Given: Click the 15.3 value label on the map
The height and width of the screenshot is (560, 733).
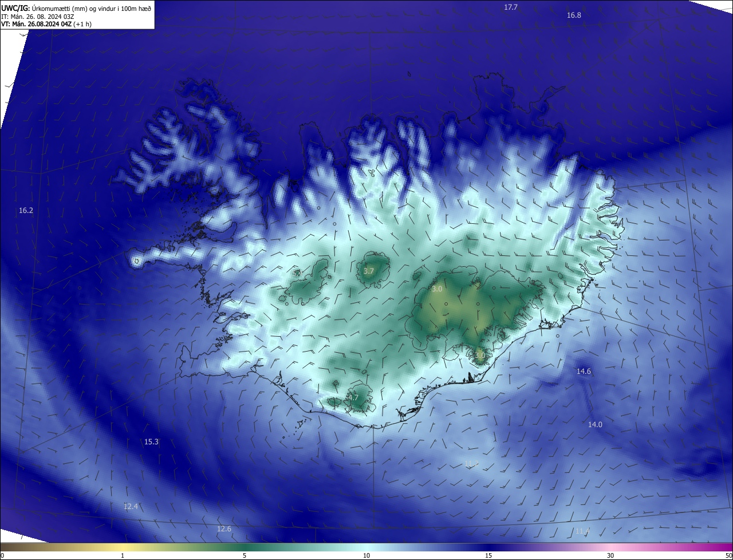Looking at the screenshot, I should (x=151, y=442).
